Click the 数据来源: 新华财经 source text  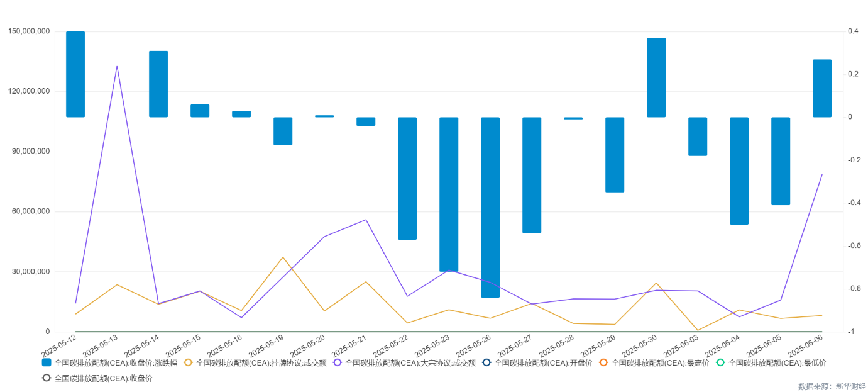tap(832, 386)
